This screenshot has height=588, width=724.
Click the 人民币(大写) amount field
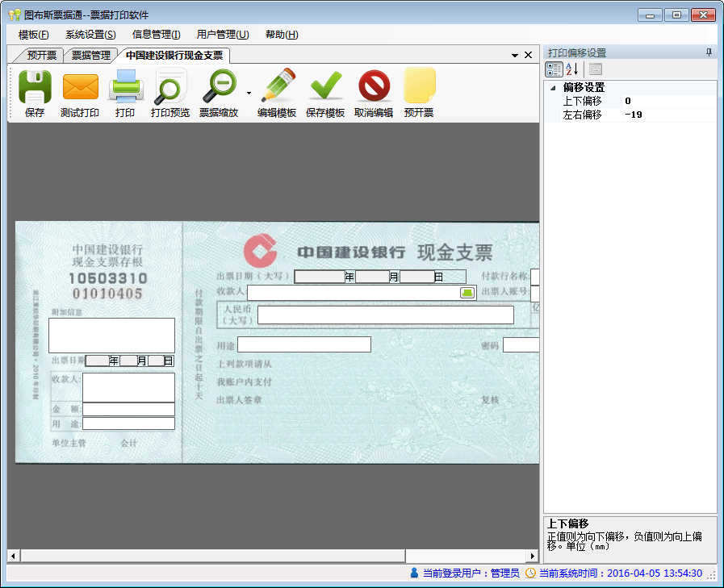[386, 315]
